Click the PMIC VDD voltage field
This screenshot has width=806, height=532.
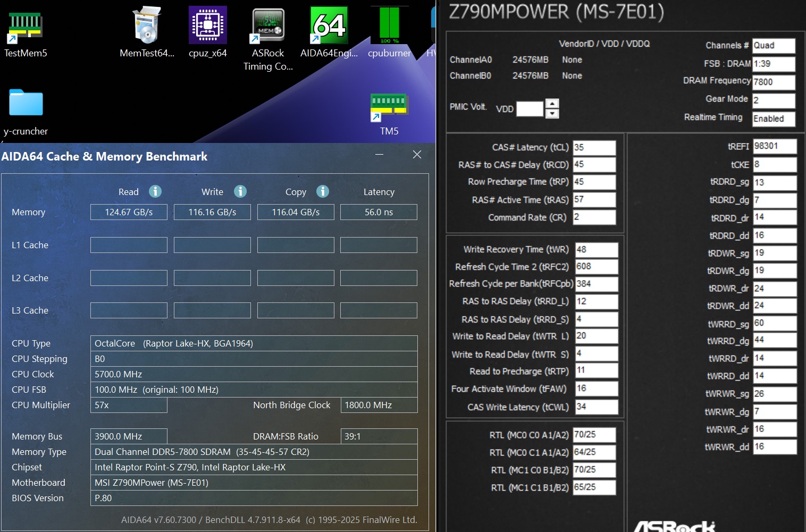(530, 108)
